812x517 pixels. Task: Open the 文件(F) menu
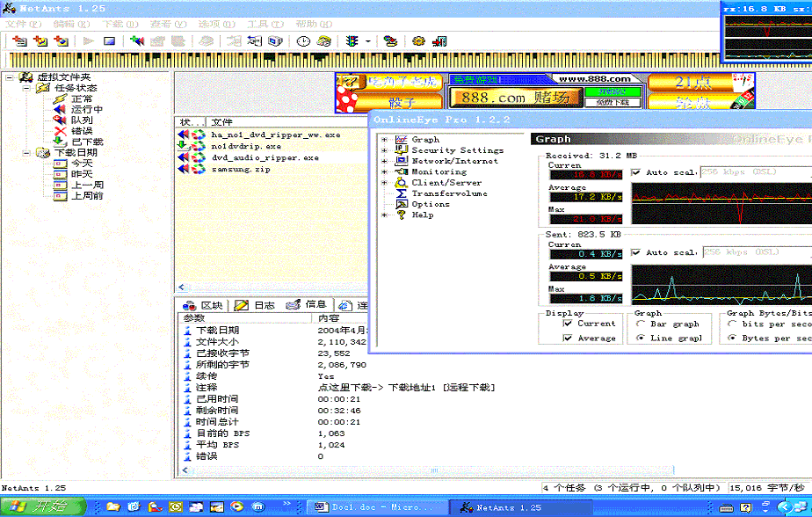coord(24,24)
